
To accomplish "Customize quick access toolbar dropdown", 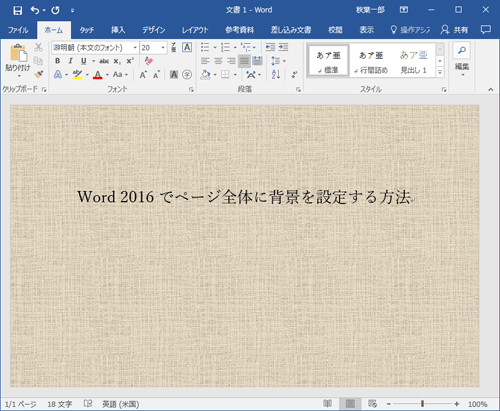I will coord(72,11).
